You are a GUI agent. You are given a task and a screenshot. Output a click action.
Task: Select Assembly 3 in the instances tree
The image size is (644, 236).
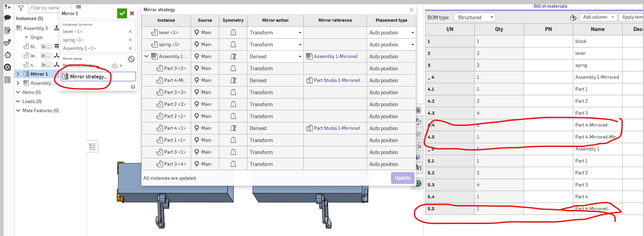tap(36, 28)
